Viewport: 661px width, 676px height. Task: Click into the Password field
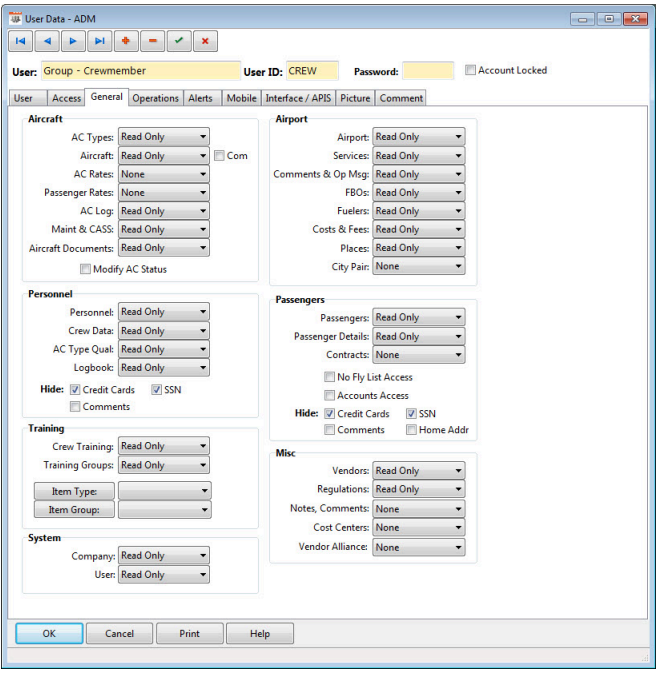click(x=428, y=71)
